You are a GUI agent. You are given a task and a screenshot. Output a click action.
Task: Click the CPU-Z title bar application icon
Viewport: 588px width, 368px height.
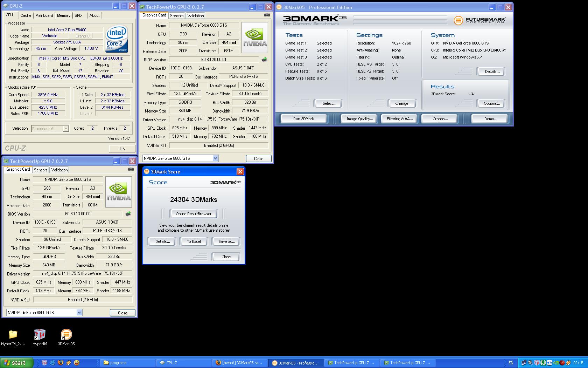click(6, 6)
